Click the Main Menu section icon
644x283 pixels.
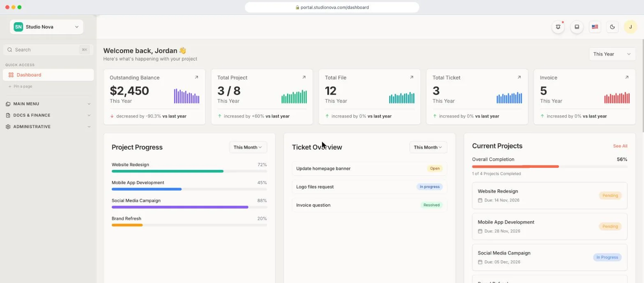(8, 104)
